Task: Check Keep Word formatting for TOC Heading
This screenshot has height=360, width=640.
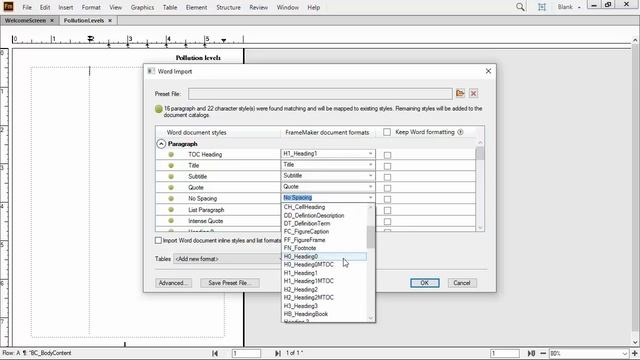Action: coord(387,155)
